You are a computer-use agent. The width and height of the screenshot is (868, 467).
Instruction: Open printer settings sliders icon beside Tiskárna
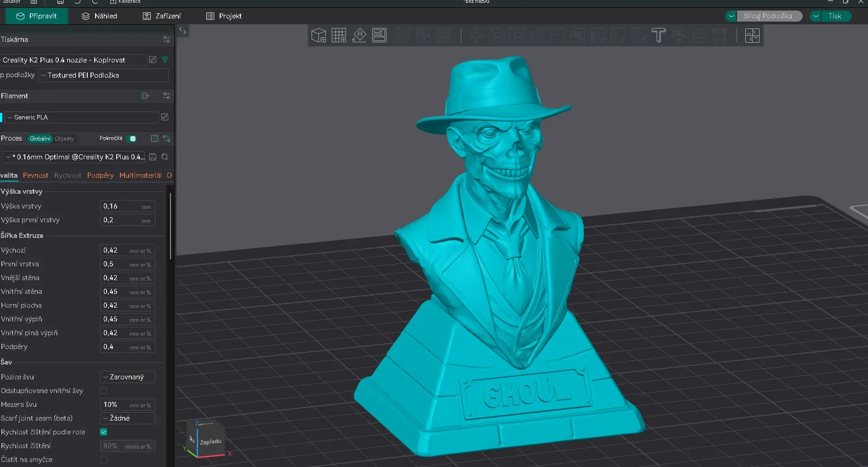[x=166, y=39]
